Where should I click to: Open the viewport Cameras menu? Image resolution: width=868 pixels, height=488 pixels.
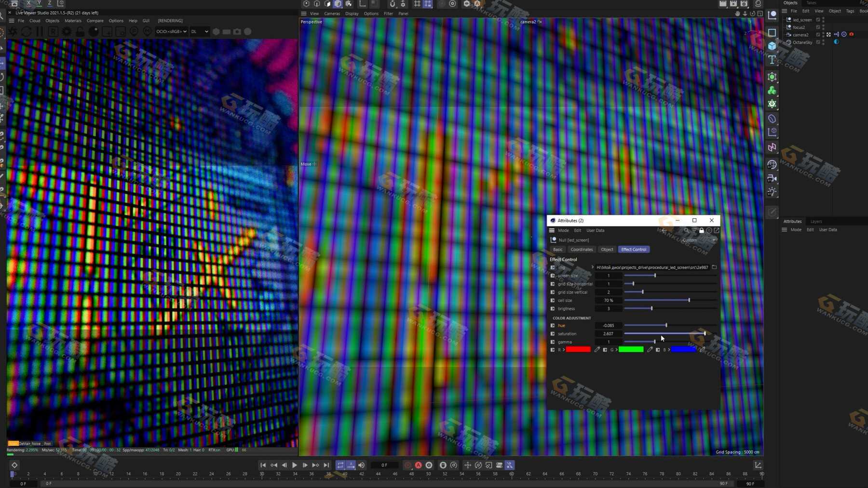pos(332,13)
